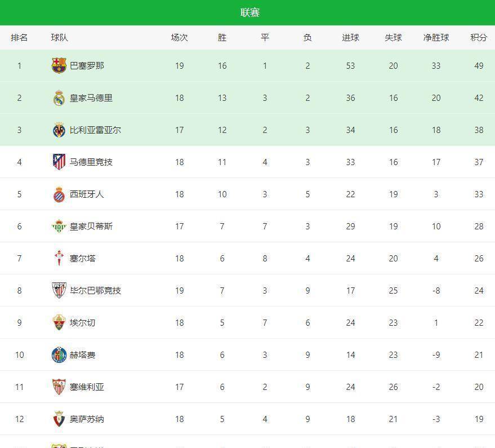Click the Espanyol club crest icon
Viewport: 495px width, 448px height.
59,194
